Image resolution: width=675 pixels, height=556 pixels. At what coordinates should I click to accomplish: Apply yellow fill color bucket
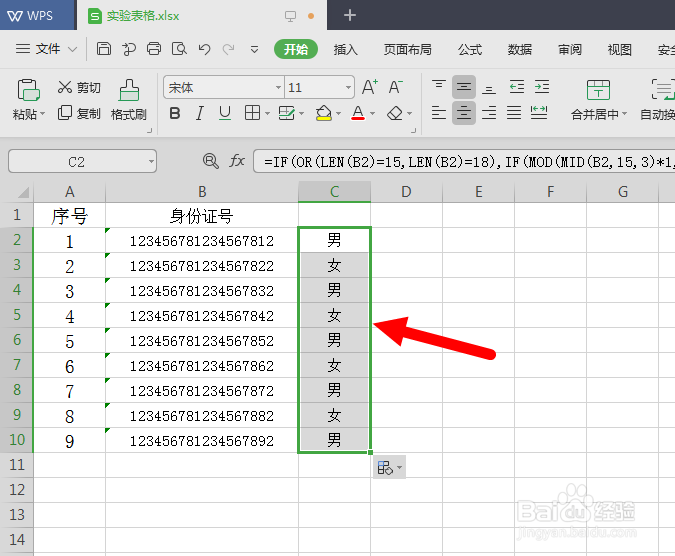coord(324,113)
